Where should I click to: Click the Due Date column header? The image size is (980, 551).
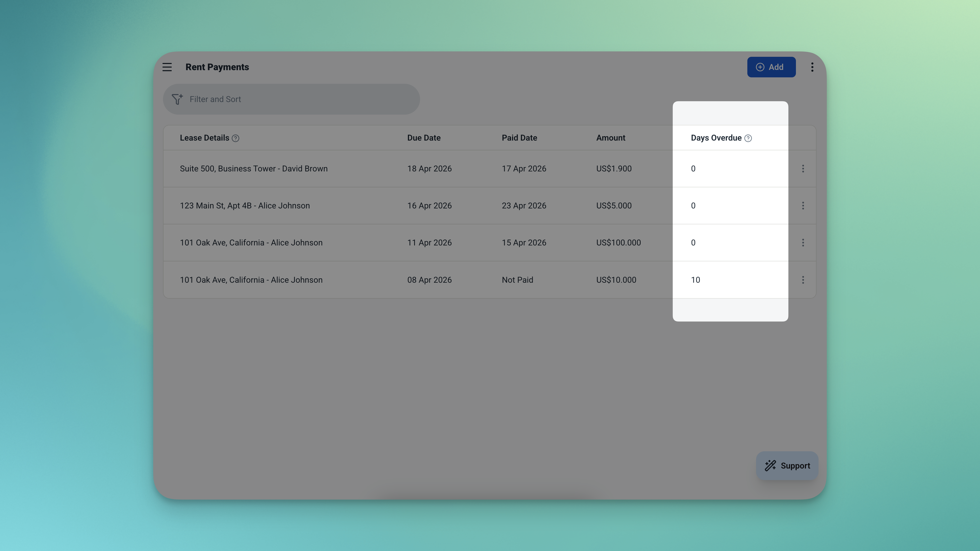click(x=424, y=138)
